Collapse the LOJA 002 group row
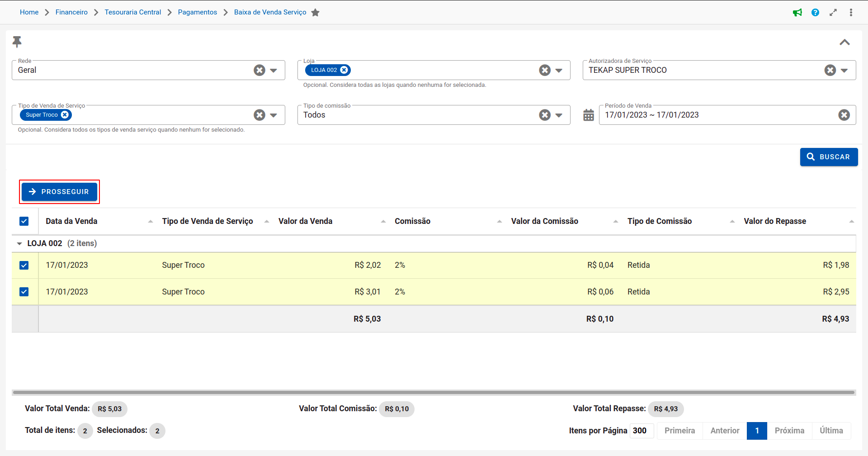 (x=19, y=244)
